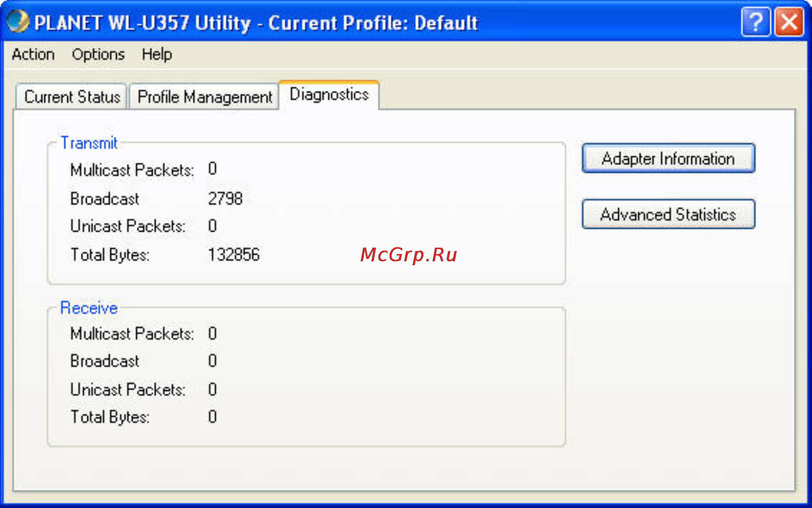Click the Transmit group label

[89, 143]
